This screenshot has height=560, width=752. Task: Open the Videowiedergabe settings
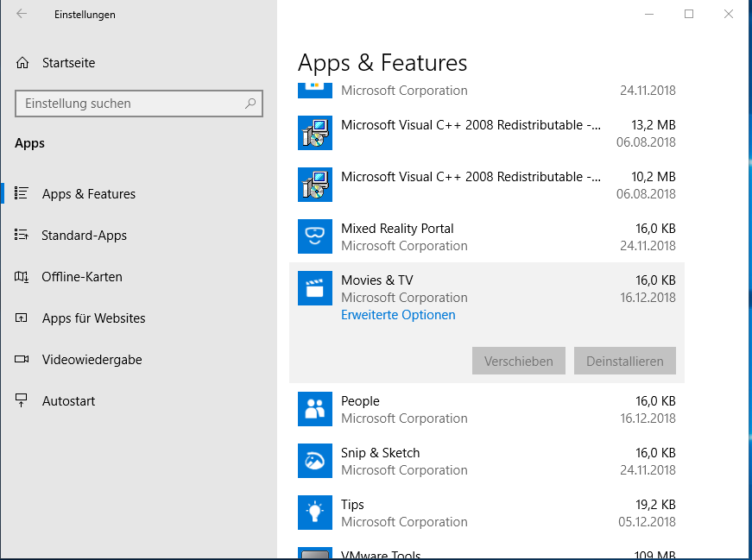[92, 360]
